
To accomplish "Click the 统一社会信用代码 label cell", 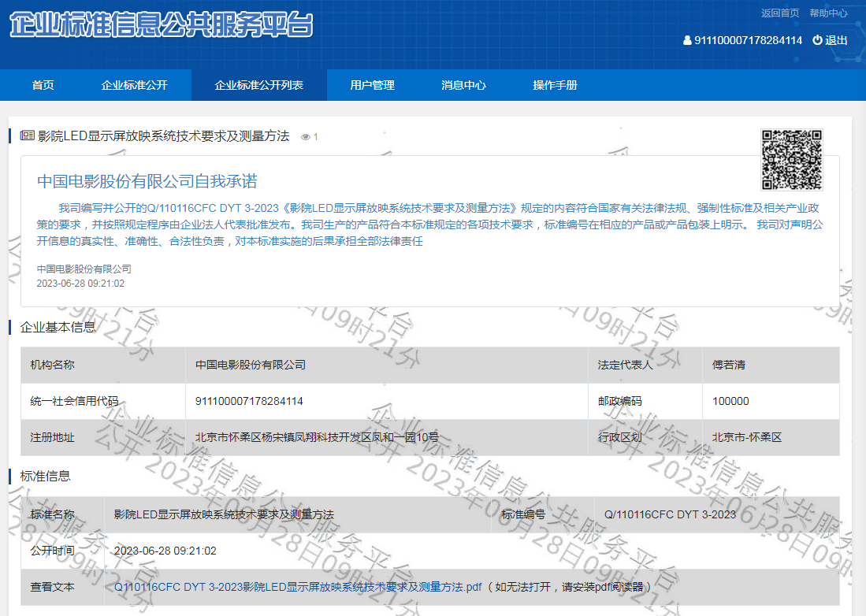I will click(103, 401).
